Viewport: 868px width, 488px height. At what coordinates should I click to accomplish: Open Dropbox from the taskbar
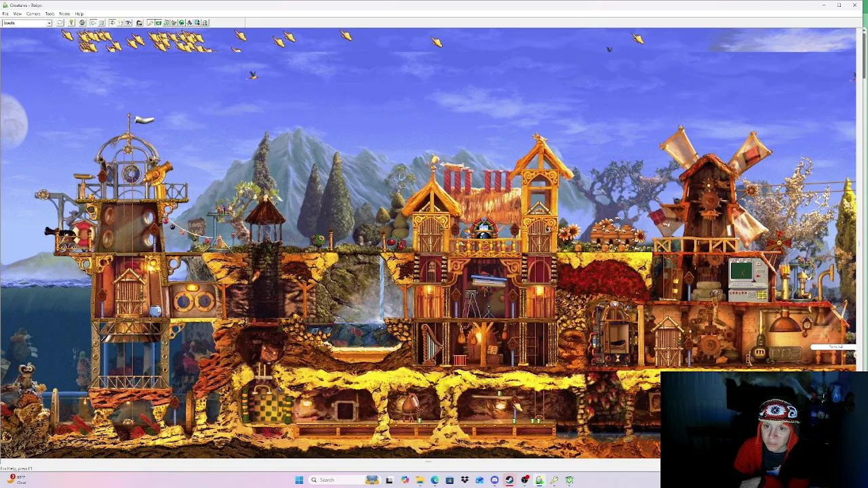465,480
